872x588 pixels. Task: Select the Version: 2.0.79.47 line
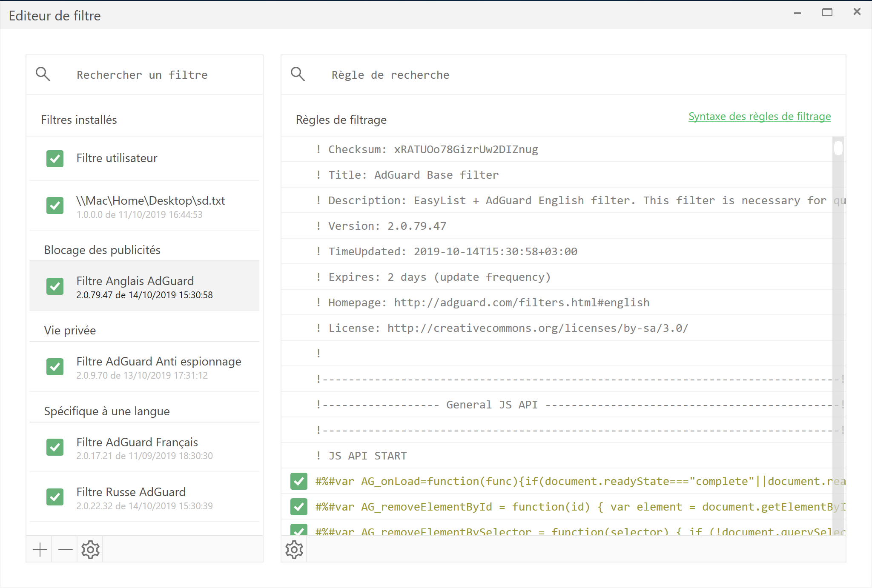pos(557,226)
